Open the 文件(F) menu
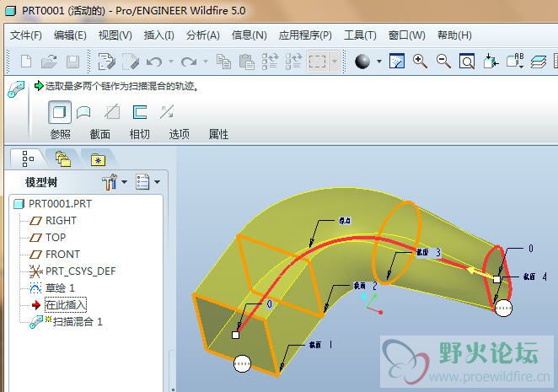Image resolution: width=558 pixels, height=392 pixels. tap(25, 35)
